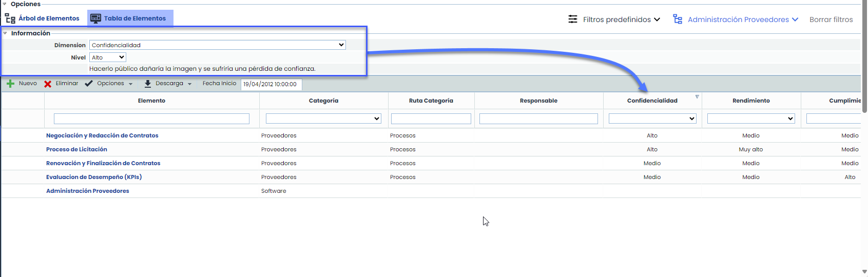
Task: Click the Descarga download icon
Action: pyautogui.click(x=148, y=84)
